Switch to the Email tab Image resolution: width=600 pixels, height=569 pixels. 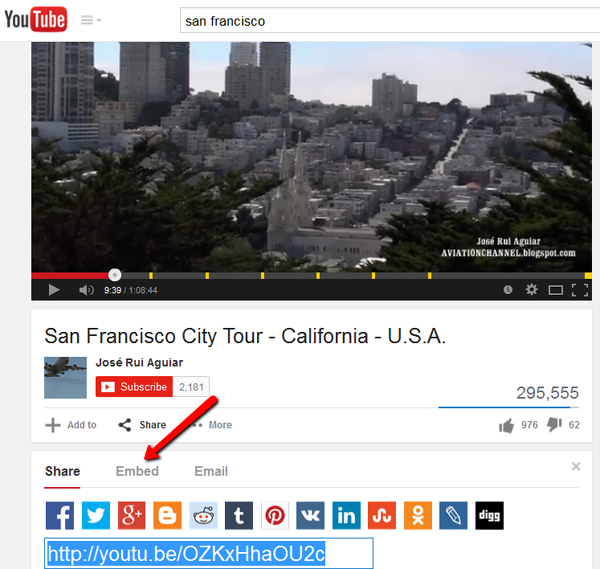point(211,471)
